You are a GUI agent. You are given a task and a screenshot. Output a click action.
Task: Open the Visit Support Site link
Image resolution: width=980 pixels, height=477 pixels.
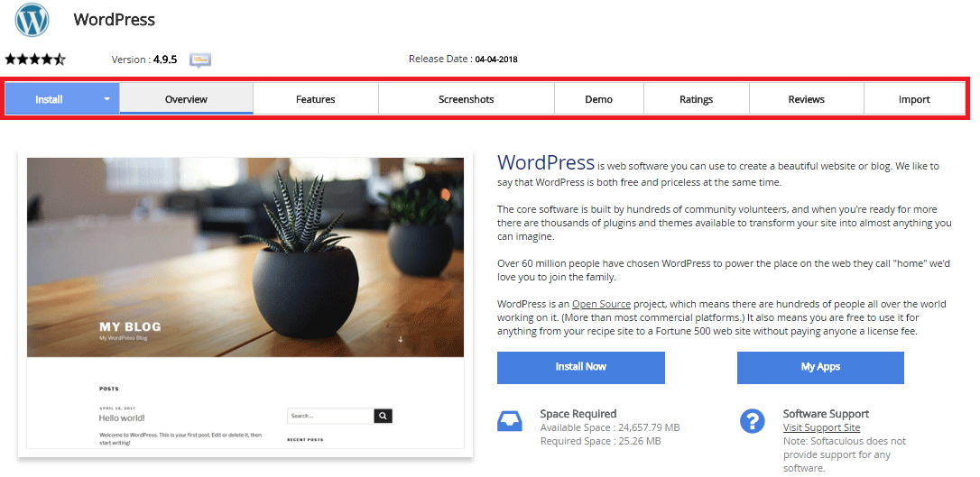tap(821, 427)
